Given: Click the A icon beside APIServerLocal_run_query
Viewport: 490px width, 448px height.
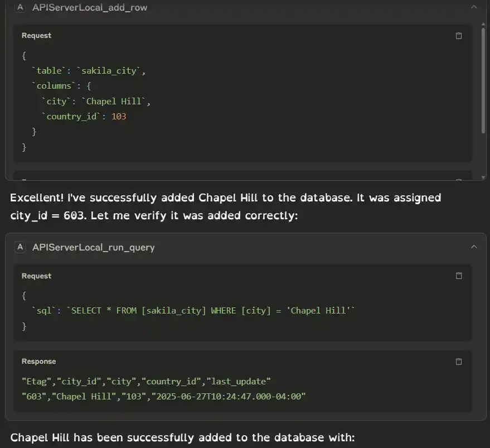Looking at the screenshot, I should [20, 247].
